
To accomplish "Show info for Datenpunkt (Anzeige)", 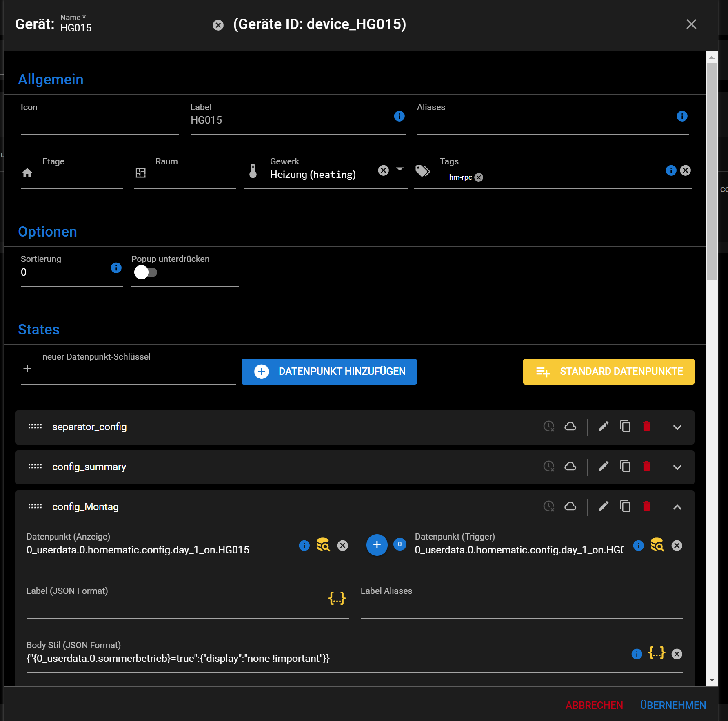I will tap(304, 546).
